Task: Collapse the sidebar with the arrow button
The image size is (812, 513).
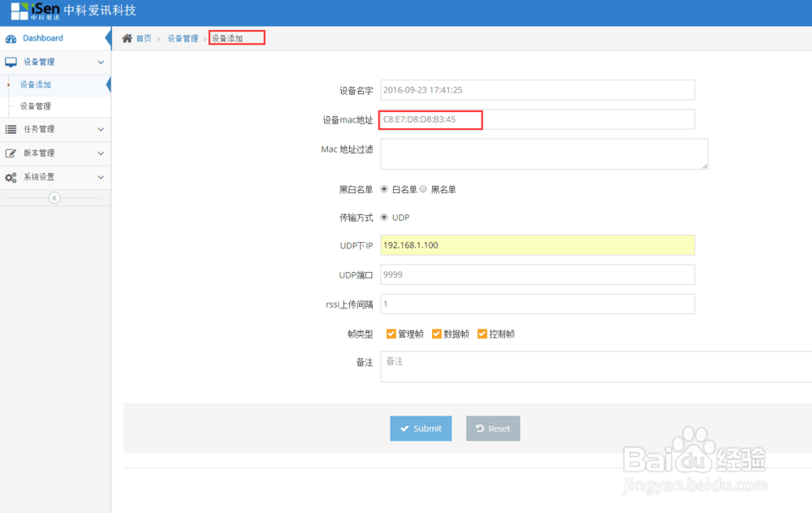Action: [x=54, y=197]
